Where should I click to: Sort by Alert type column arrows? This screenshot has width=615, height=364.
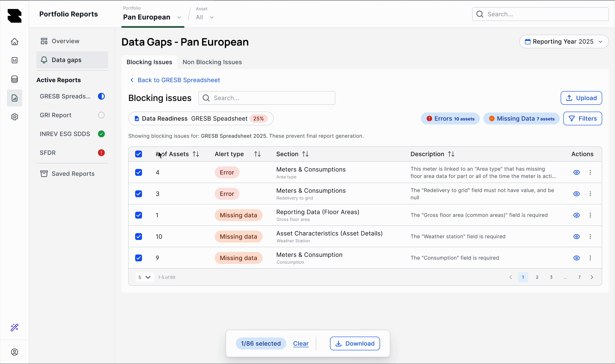pos(257,154)
